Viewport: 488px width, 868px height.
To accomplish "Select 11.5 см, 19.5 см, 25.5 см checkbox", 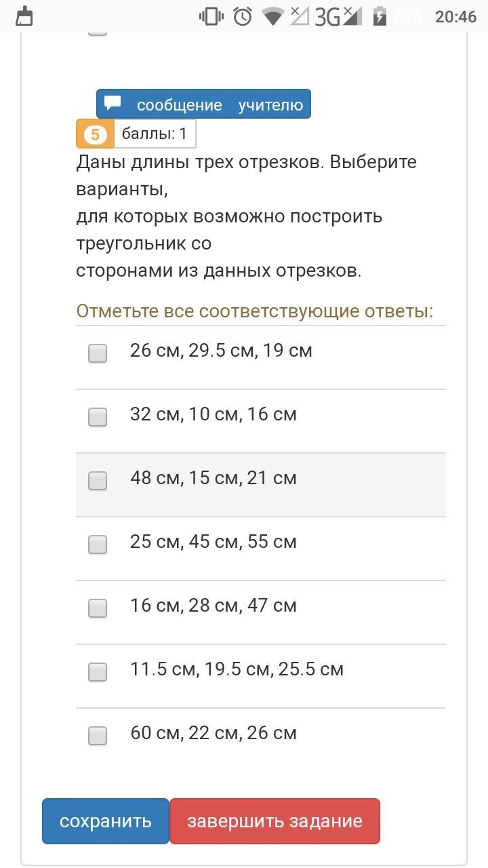I will pyautogui.click(x=98, y=671).
